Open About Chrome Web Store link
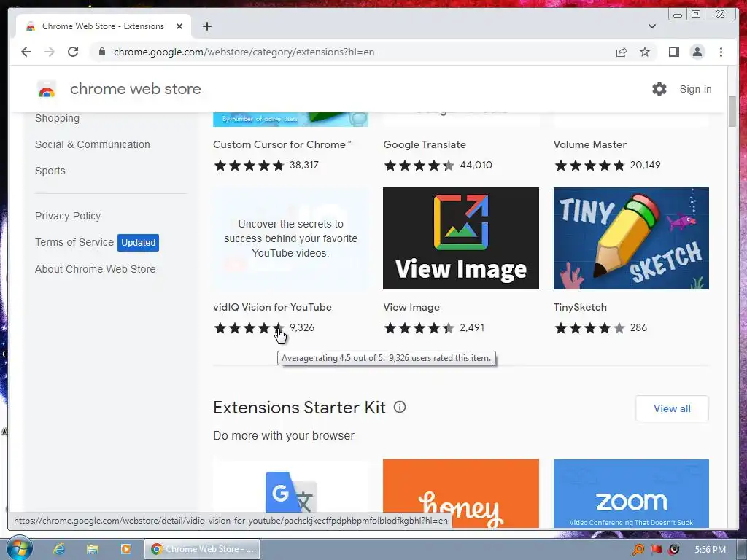Screen dimensions: 747x560 (x=96, y=269)
